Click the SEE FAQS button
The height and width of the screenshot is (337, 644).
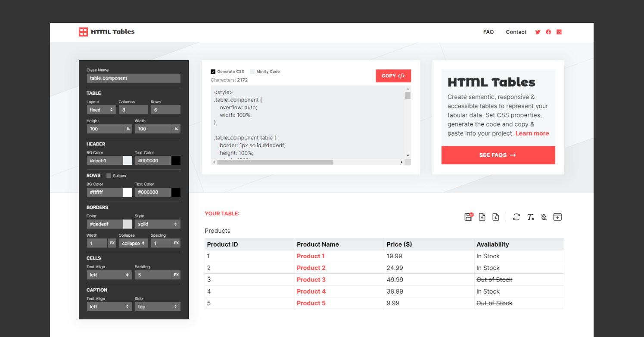498,155
